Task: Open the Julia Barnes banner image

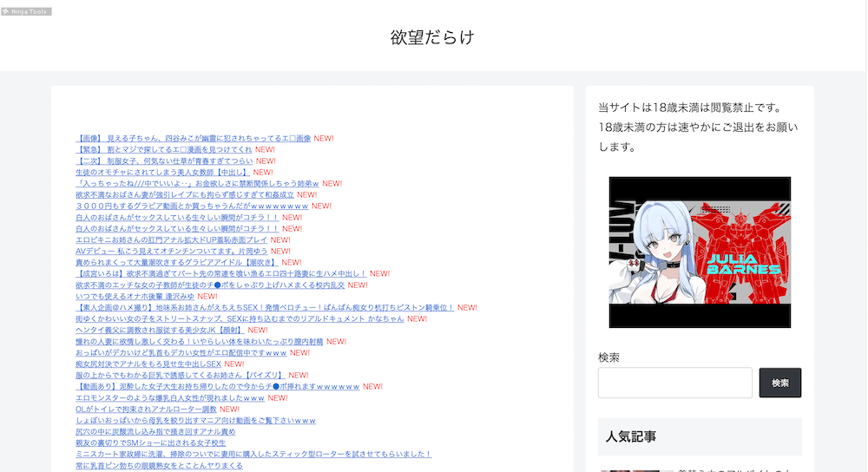Action: click(x=700, y=252)
